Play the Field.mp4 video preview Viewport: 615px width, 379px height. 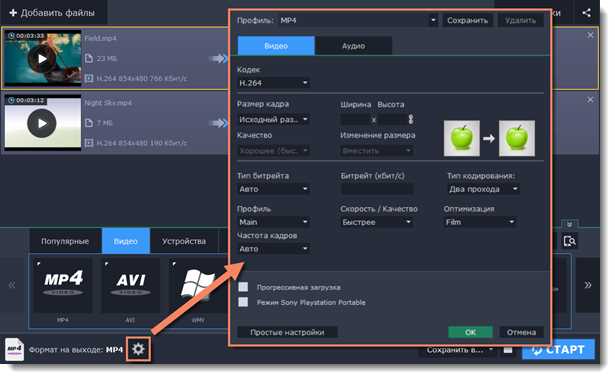click(42, 58)
